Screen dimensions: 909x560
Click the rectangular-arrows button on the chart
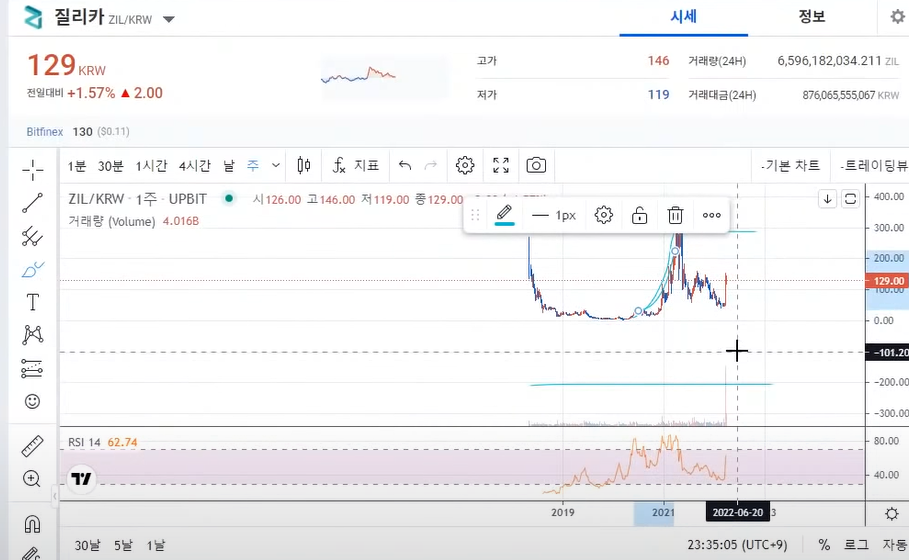pos(850,199)
